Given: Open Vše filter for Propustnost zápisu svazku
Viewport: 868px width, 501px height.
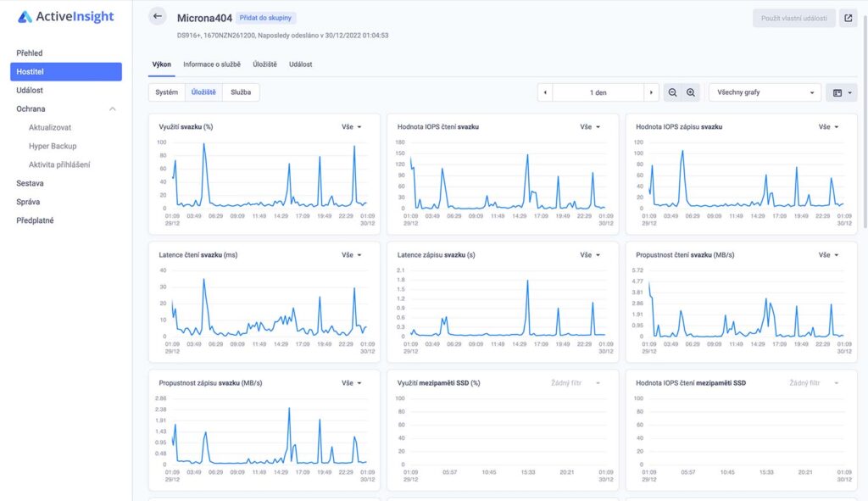Looking at the screenshot, I should tap(351, 383).
